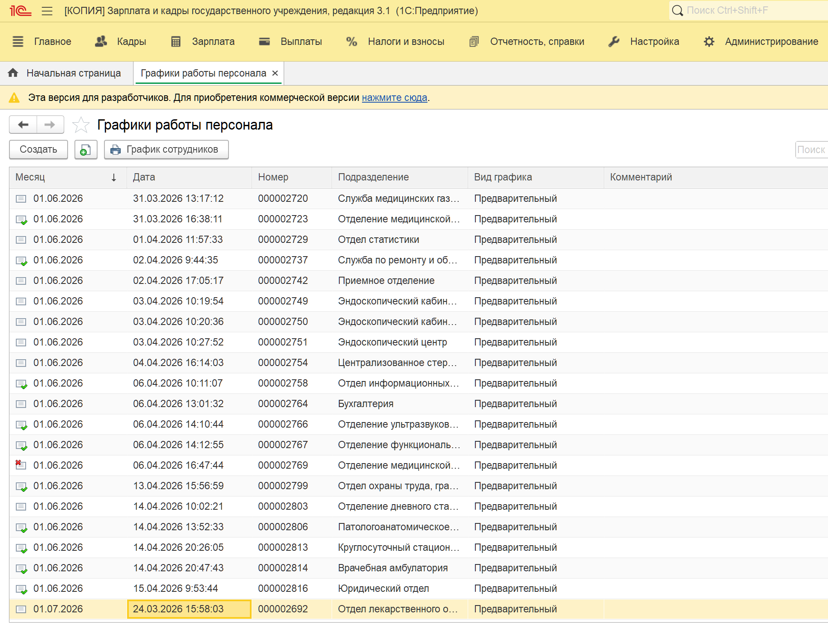Go back with the left arrow button
The height and width of the screenshot is (644, 828).
pos(23,124)
